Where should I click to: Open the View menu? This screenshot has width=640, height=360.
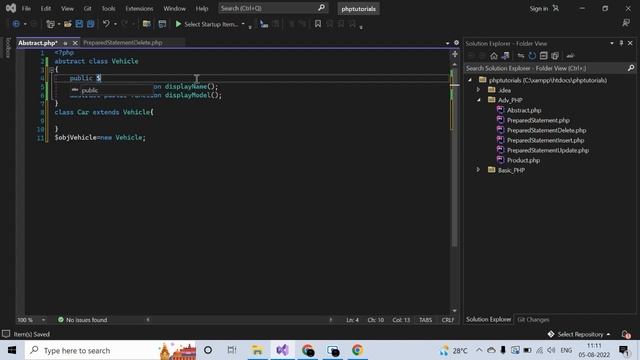67,8
